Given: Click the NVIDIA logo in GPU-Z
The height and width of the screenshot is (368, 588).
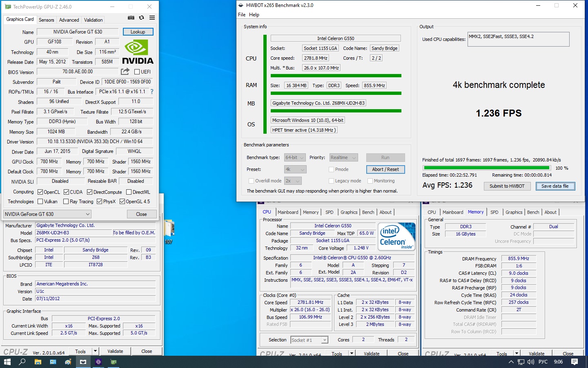Looking at the screenshot, I should pyautogui.click(x=138, y=52).
